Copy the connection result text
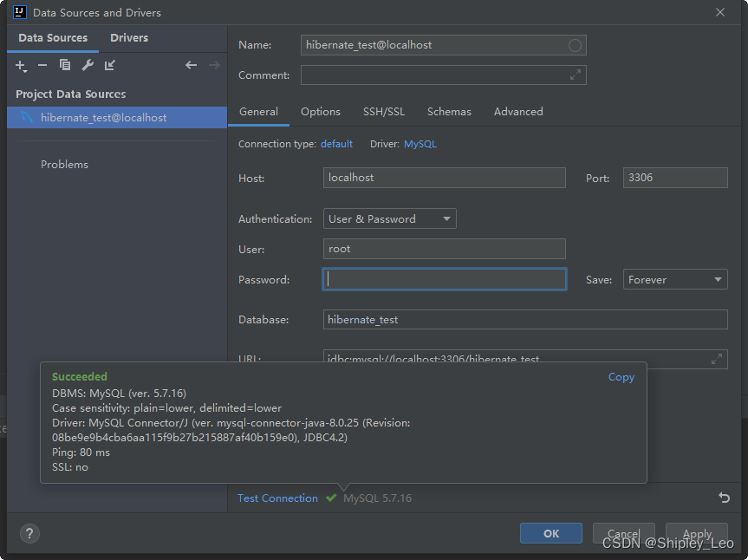The width and height of the screenshot is (748, 560). (x=621, y=377)
